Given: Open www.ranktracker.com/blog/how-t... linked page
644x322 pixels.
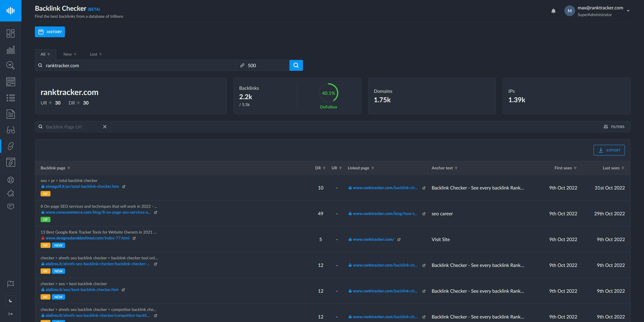Looking at the screenshot, I should click(385, 214).
